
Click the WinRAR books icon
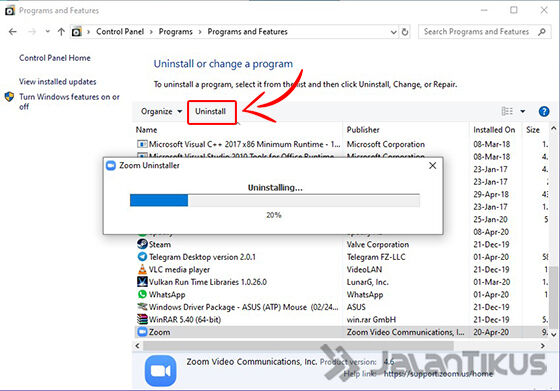click(x=142, y=319)
